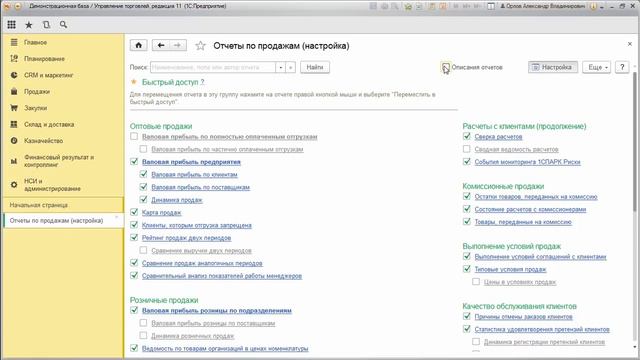Select Отчеты по продажам (настройка) tab
The height and width of the screenshot is (360, 640).
[63, 220]
